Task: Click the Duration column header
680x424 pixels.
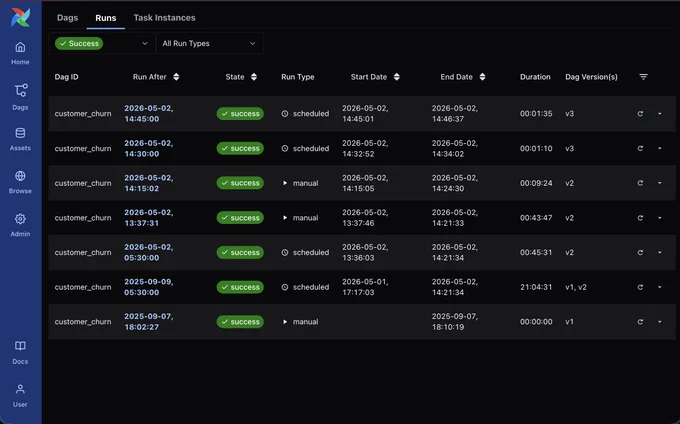Action: click(x=535, y=77)
